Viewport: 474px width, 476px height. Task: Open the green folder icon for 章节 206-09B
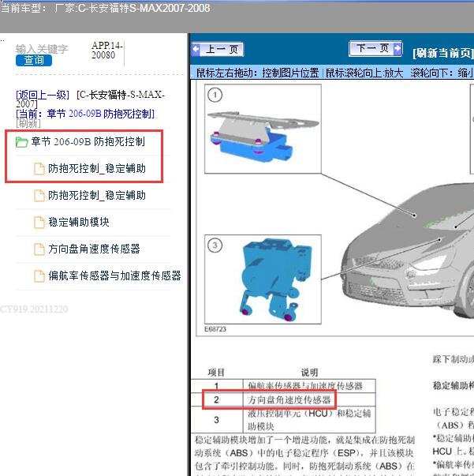pyautogui.click(x=21, y=142)
